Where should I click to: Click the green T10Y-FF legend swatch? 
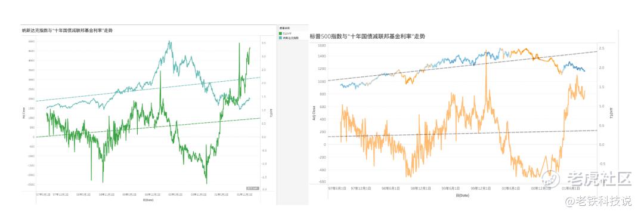click(280, 33)
